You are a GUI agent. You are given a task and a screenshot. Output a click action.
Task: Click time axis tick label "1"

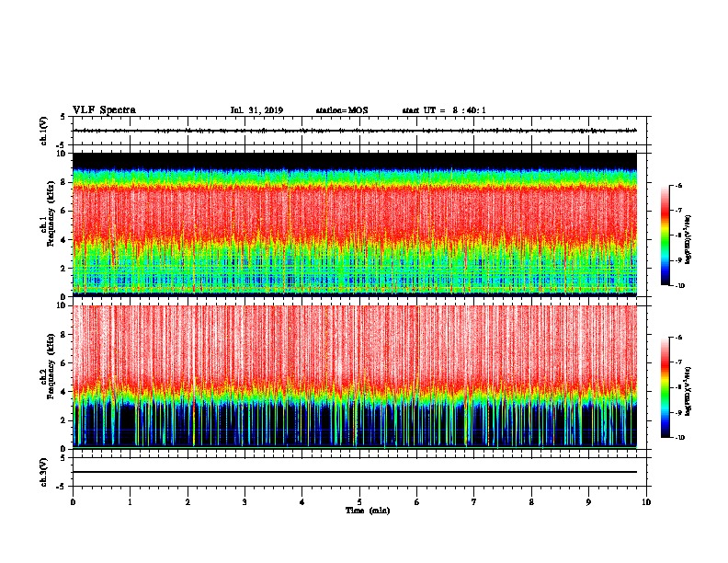click(x=130, y=502)
